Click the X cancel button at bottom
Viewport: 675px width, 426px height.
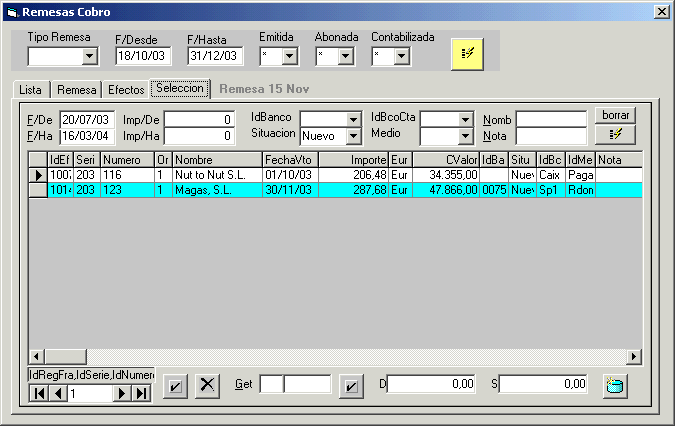point(207,387)
